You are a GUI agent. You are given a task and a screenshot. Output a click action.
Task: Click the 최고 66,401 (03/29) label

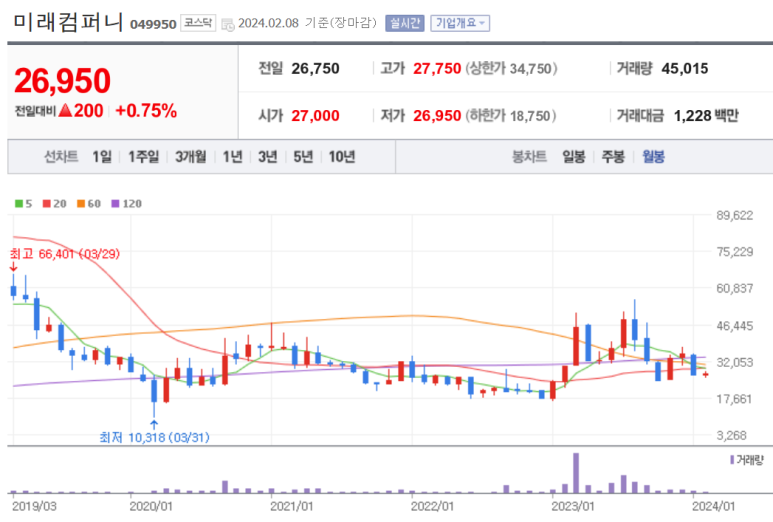(x=65, y=254)
